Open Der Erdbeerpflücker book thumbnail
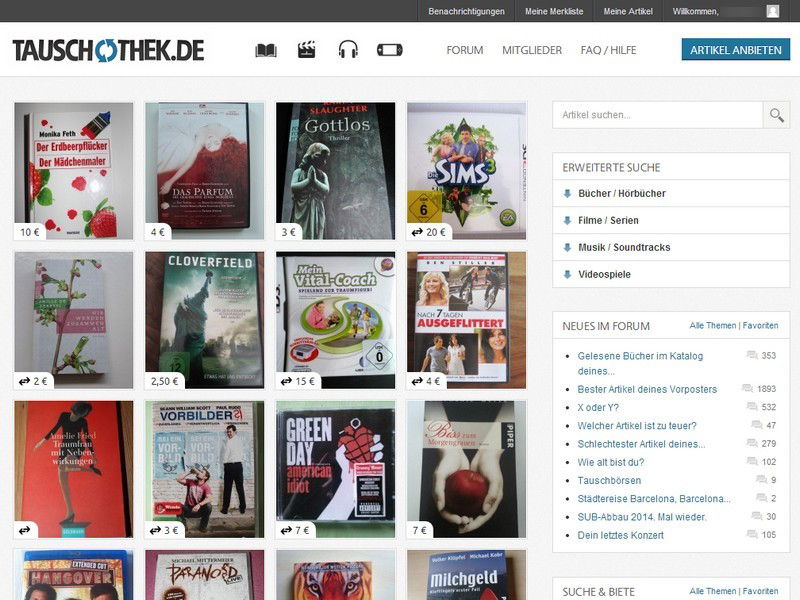This screenshot has height=600, width=800. 74,171
